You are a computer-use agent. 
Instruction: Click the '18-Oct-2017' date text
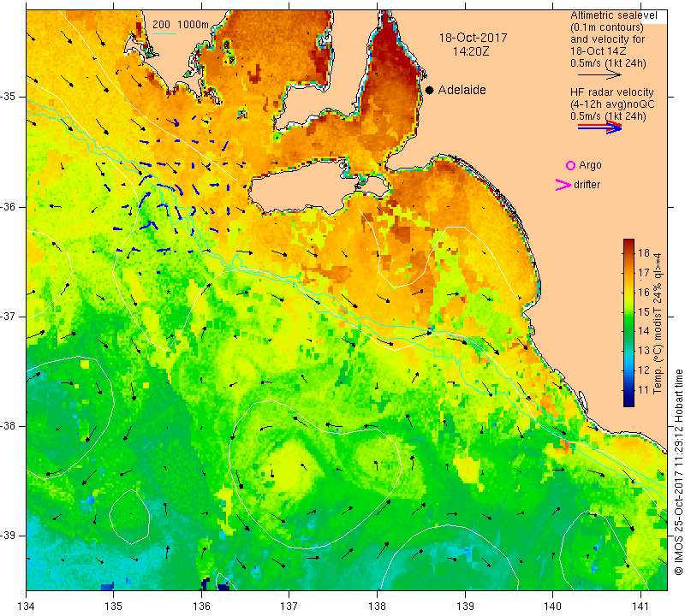473,38
